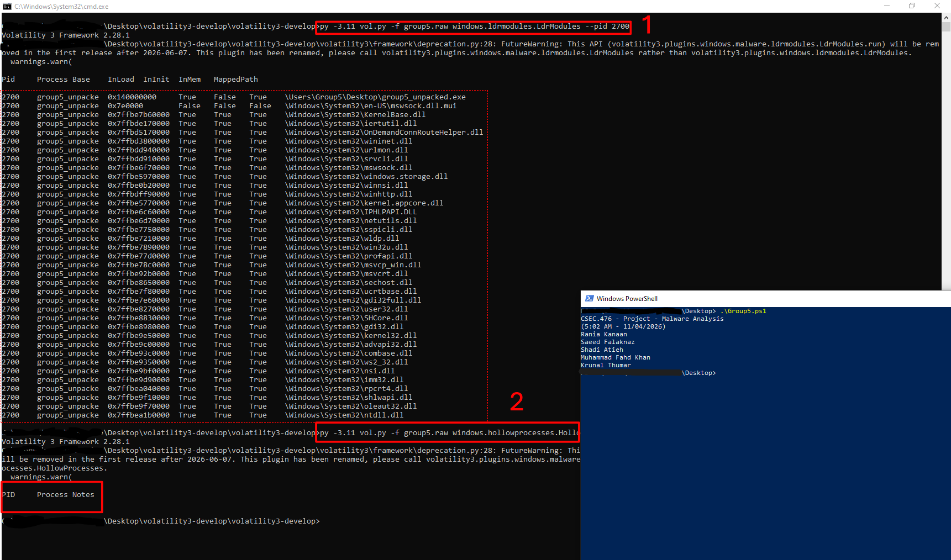Image resolution: width=951 pixels, height=560 pixels.
Task: Click the Base column header
Action: tap(81, 80)
